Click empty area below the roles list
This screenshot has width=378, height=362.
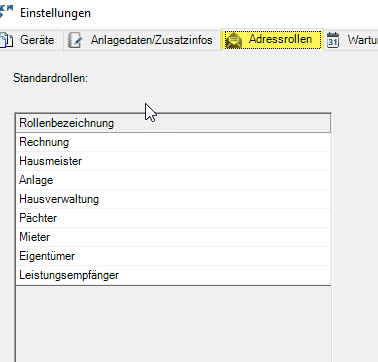[173, 324]
